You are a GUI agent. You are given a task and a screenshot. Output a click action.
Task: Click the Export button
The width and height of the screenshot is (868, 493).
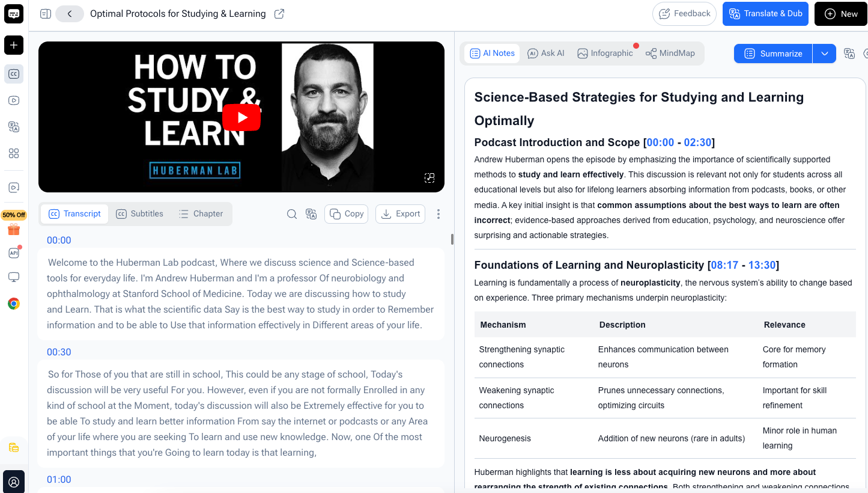pyautogui.click(x=401, y=214)
